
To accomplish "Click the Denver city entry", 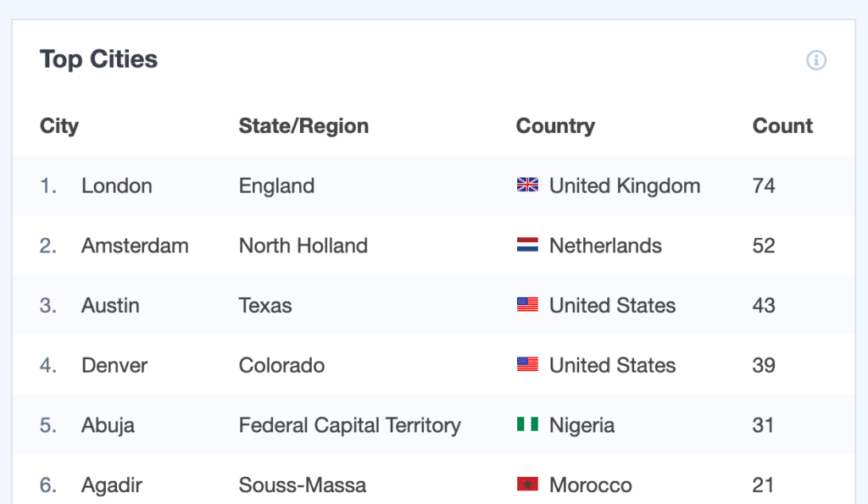I will coord(114,365).
